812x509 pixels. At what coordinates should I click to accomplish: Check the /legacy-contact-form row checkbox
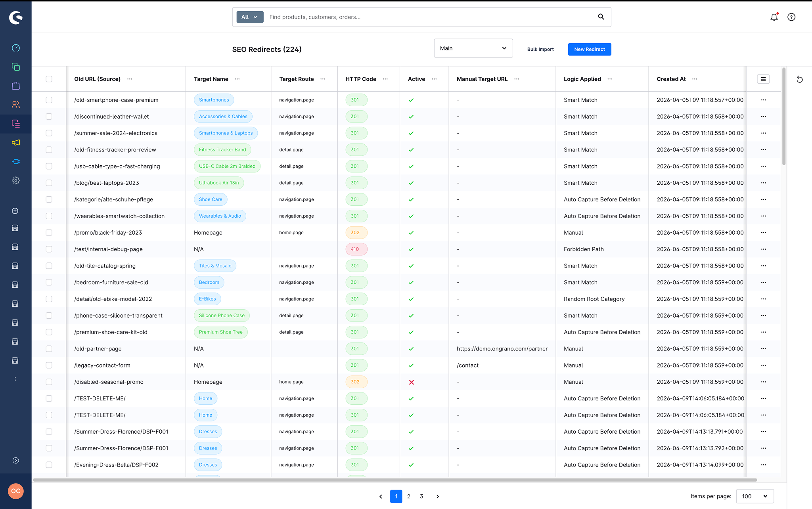click(49, 365)
